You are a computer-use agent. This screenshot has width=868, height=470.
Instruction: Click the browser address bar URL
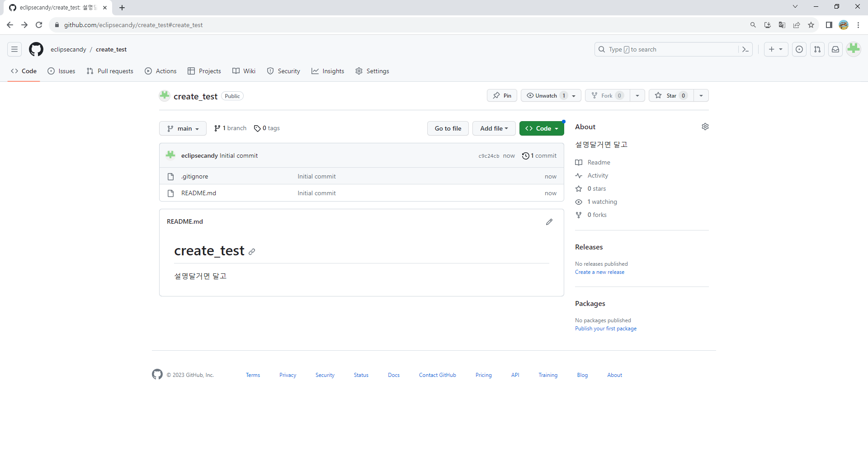pos(133,25)
